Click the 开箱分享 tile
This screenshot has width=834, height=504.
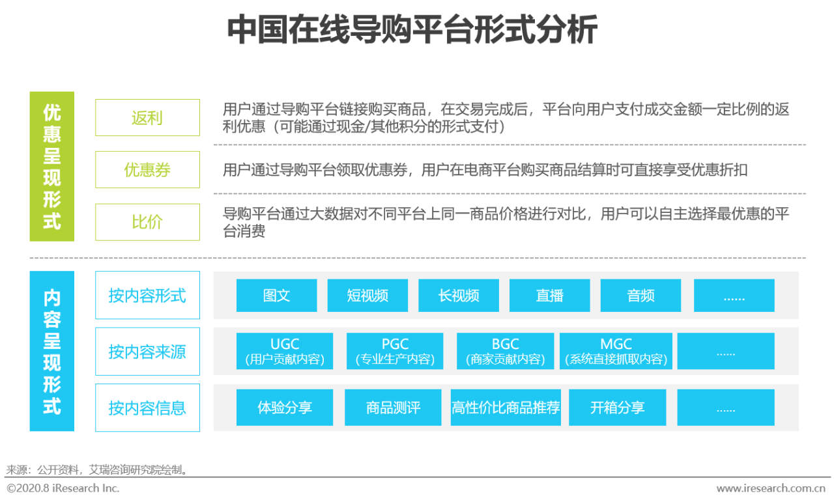617,408
